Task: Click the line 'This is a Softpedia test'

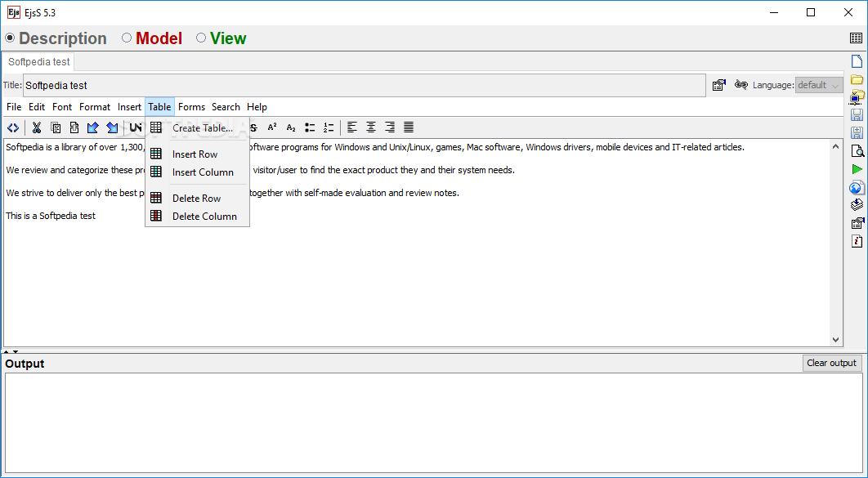Action: (x=51, y=216)
